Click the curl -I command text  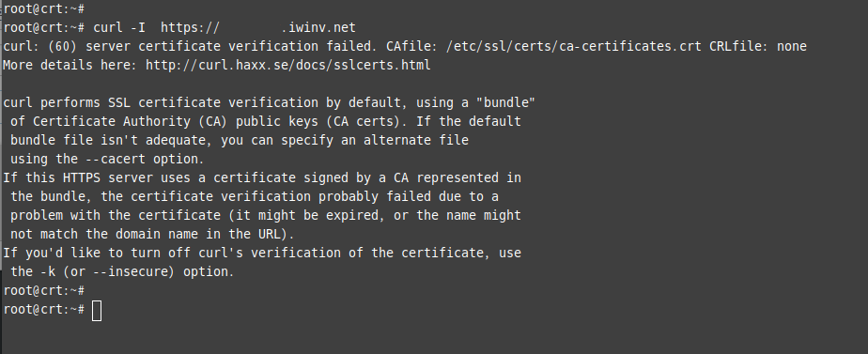pos(119,27)
